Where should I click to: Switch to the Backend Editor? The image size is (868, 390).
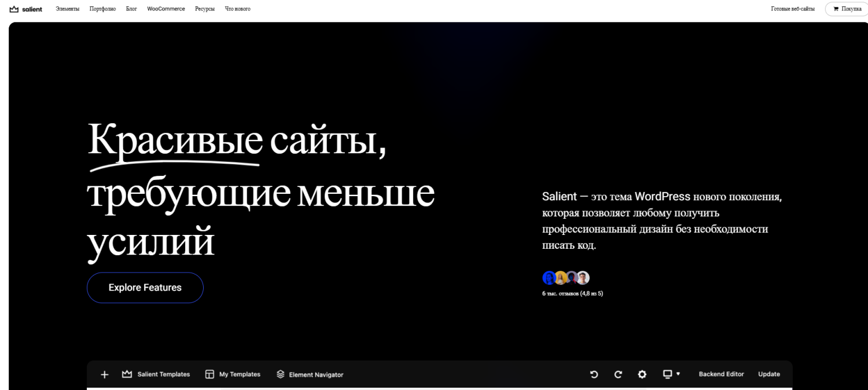(x=721, y=374)
